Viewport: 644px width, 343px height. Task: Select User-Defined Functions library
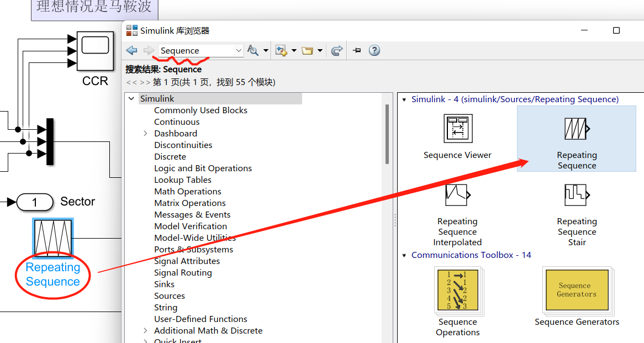coord(200,319)
